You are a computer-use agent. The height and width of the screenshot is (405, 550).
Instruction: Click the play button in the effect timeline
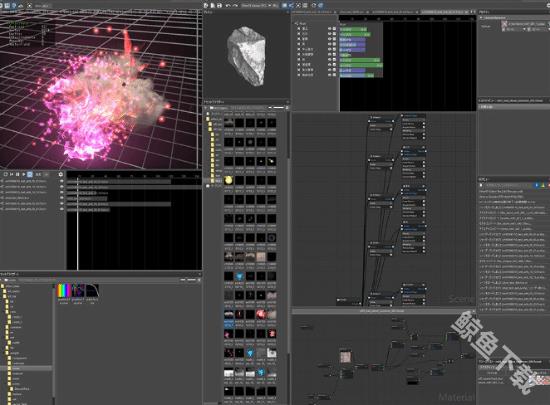point(24,174)
